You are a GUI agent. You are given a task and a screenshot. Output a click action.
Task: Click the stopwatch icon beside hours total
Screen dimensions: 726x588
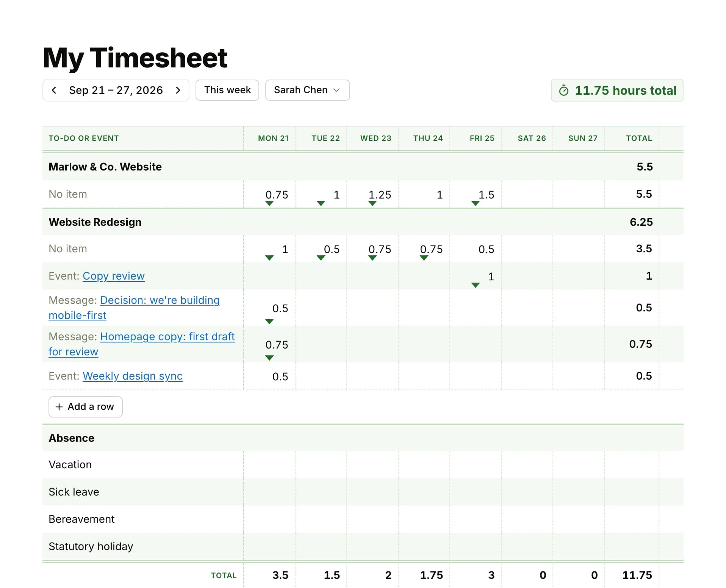pos(563,91)
